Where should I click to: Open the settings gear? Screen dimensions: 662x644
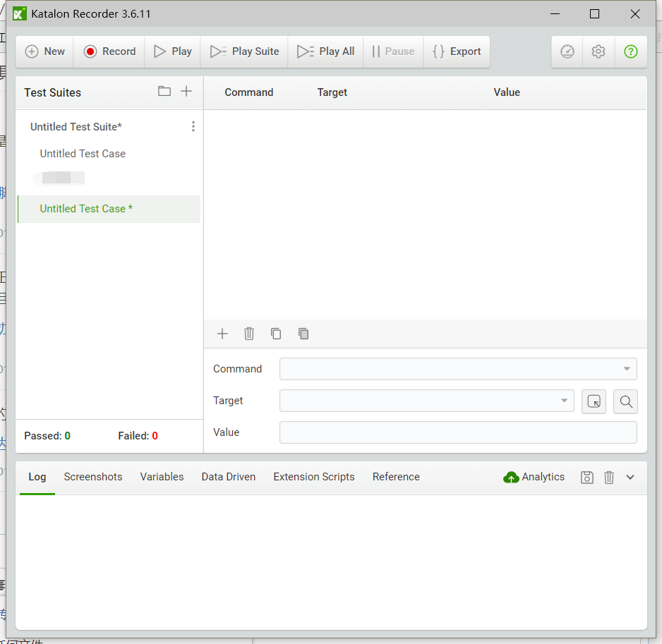coord(598,51)
